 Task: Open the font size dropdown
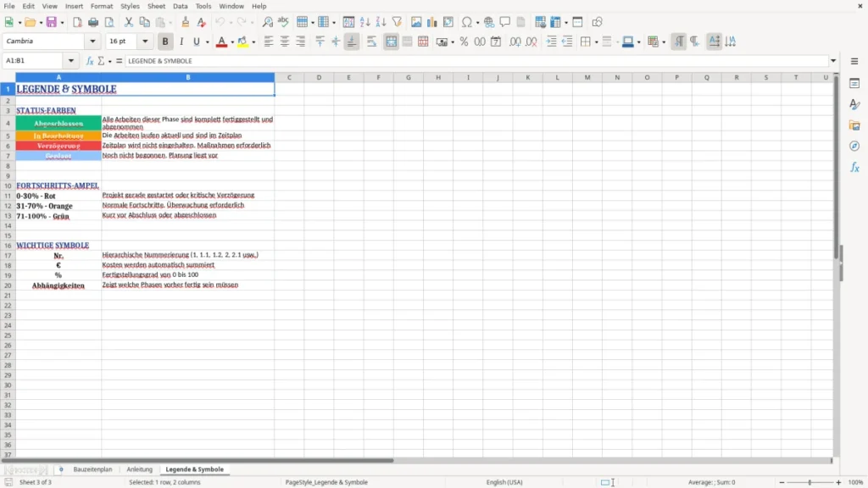tap(145, 42)
